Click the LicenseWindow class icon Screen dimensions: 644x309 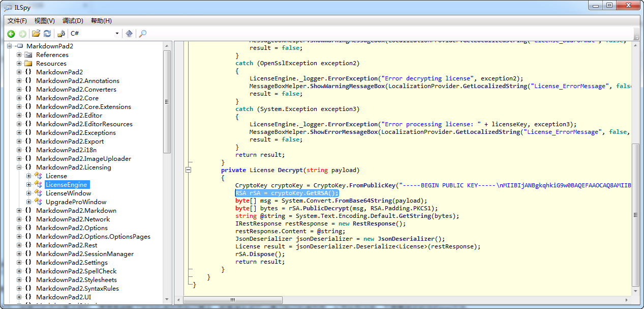tap(39, 193)
